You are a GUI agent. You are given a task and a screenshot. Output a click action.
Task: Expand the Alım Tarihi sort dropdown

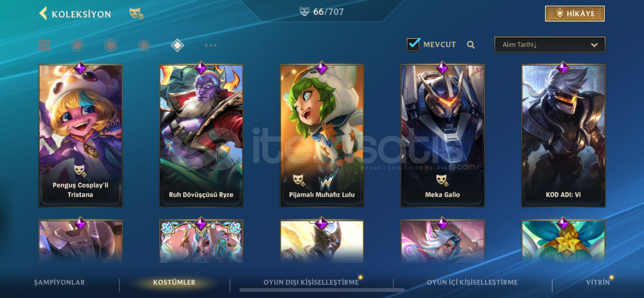point(550,44)
